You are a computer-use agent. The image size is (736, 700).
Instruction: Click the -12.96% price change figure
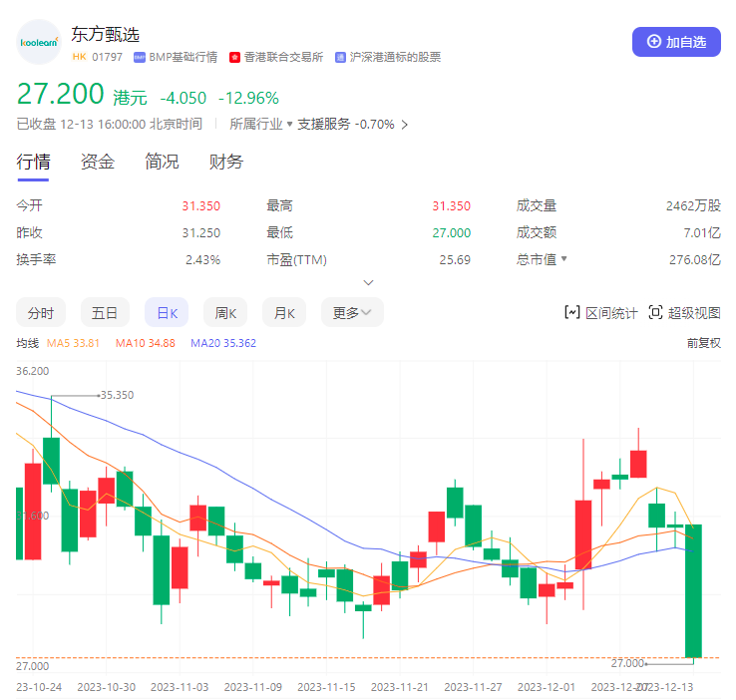(x=248, y=98)
